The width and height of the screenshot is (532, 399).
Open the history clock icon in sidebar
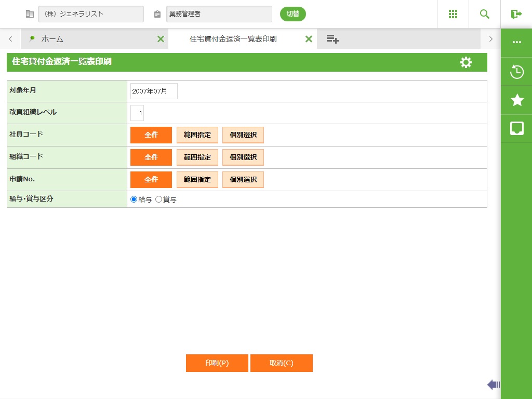[x=517, y=72]
